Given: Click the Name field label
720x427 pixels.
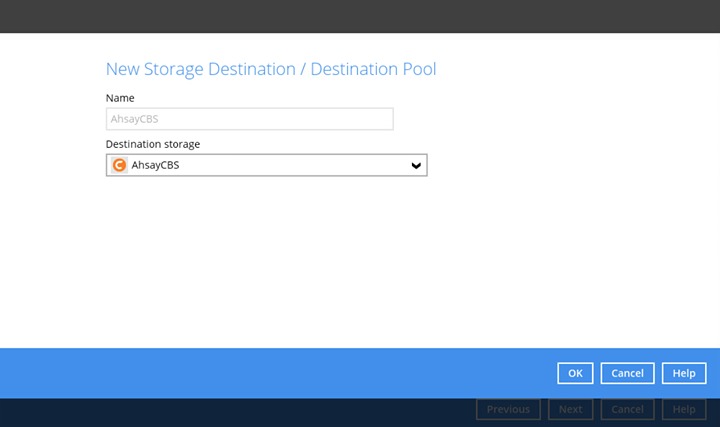Looking at the screenshot, I should [x=120, y=98].
